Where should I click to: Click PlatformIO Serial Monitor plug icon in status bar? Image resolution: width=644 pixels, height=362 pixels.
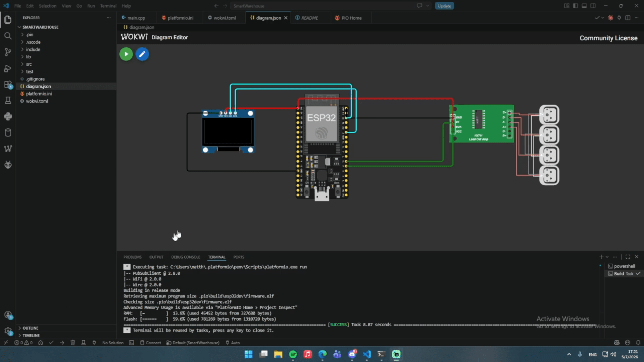pyautogui.click(x=94, y=343)
